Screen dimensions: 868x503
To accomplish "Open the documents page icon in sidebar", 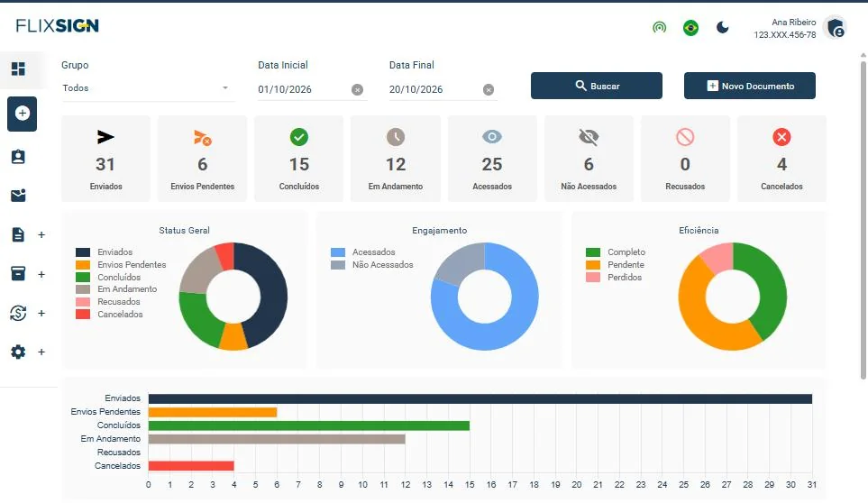I will [18, 234].
